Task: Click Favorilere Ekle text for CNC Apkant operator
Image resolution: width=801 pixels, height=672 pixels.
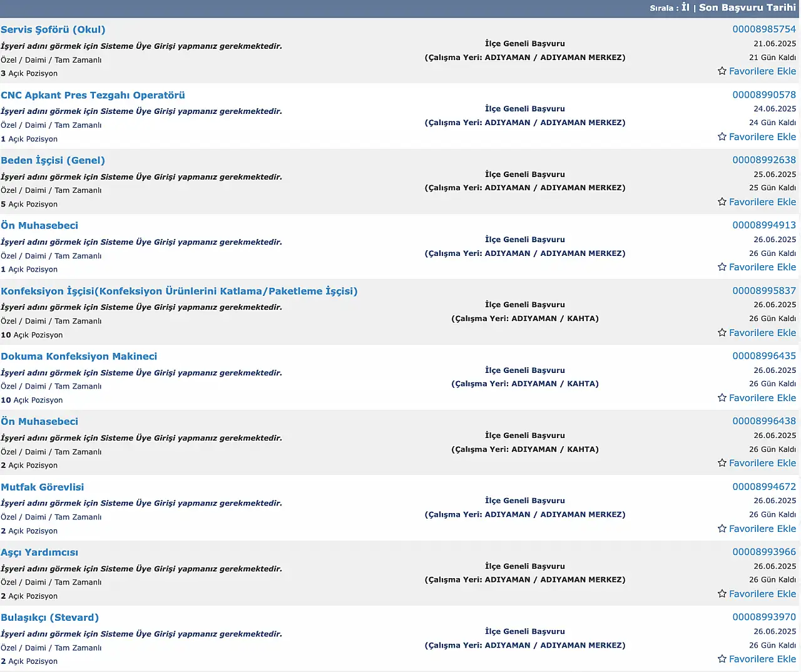Action: (x=762, y=136)
